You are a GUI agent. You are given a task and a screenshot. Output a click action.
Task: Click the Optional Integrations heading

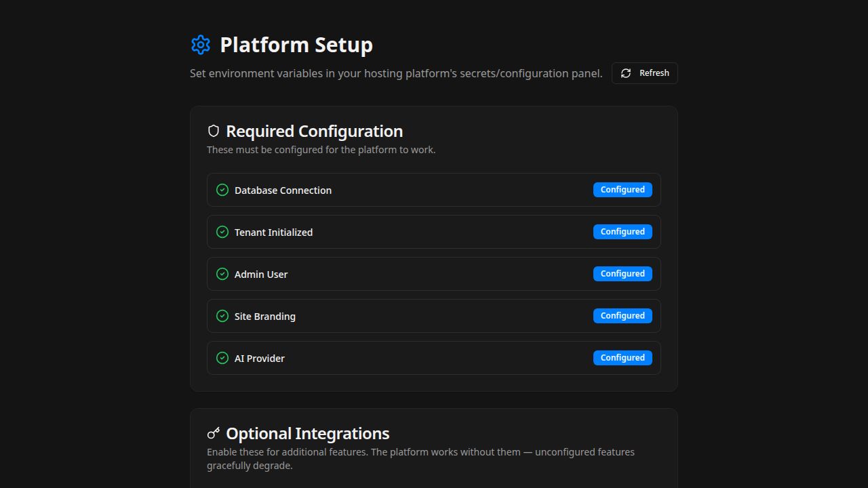click(308, 433)
